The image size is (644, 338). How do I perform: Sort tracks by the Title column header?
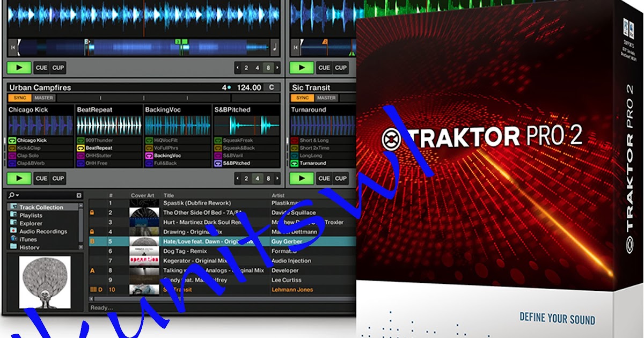tap(169, 195)
